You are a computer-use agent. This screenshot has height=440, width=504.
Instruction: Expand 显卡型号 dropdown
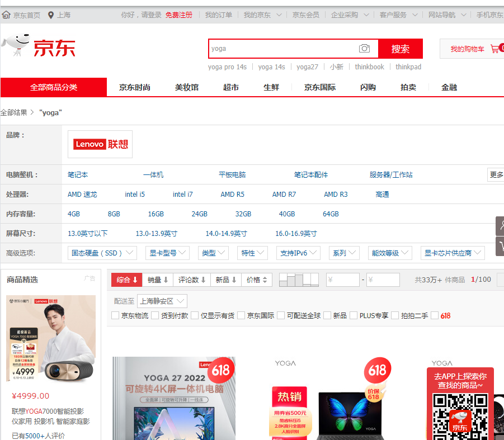(x=167, y=253)
